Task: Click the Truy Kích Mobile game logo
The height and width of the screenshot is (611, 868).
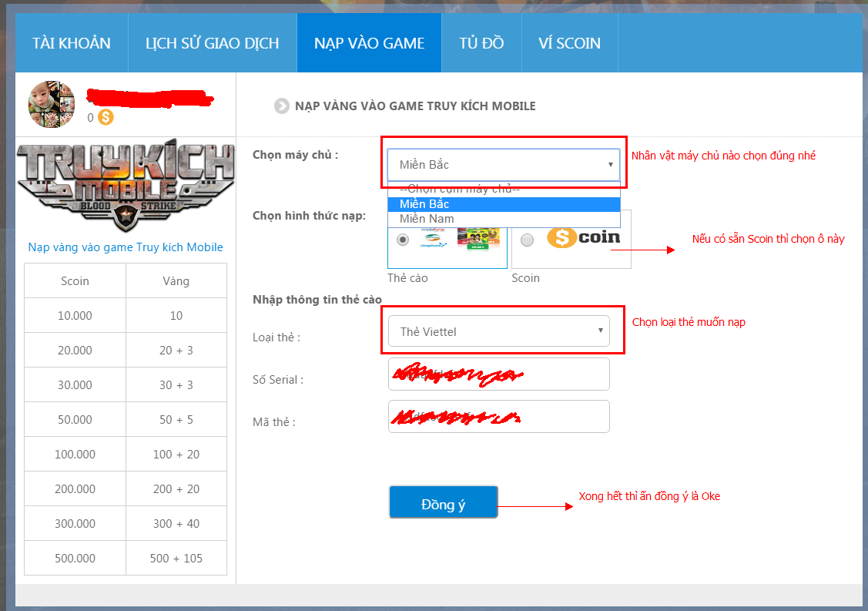Action: point(126,184)
